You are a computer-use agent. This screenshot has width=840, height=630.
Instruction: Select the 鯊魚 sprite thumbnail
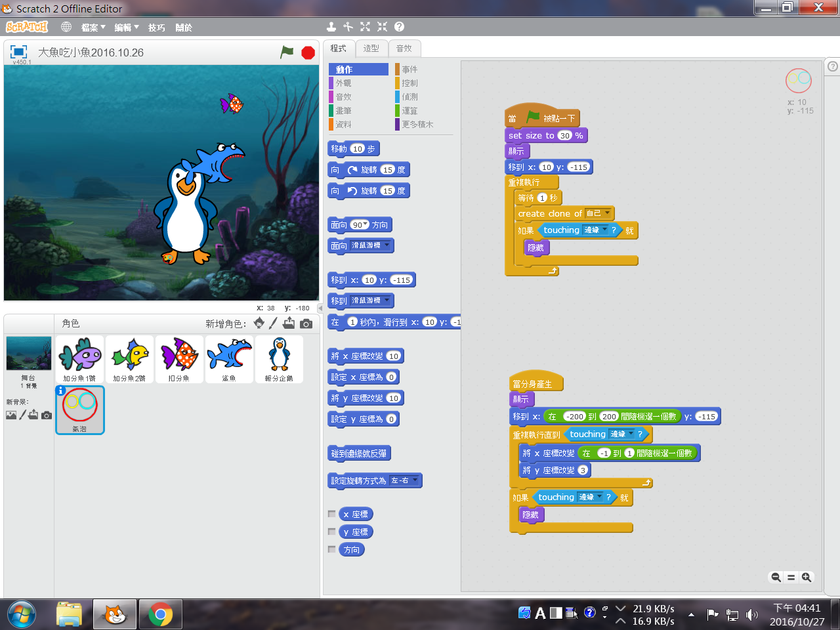(x=229, y=359)
